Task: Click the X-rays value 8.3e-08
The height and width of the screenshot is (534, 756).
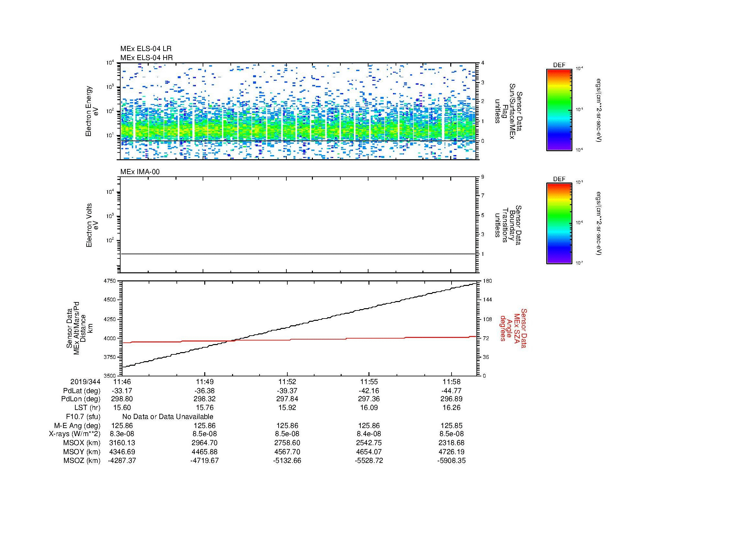Action: pos(122,434)
